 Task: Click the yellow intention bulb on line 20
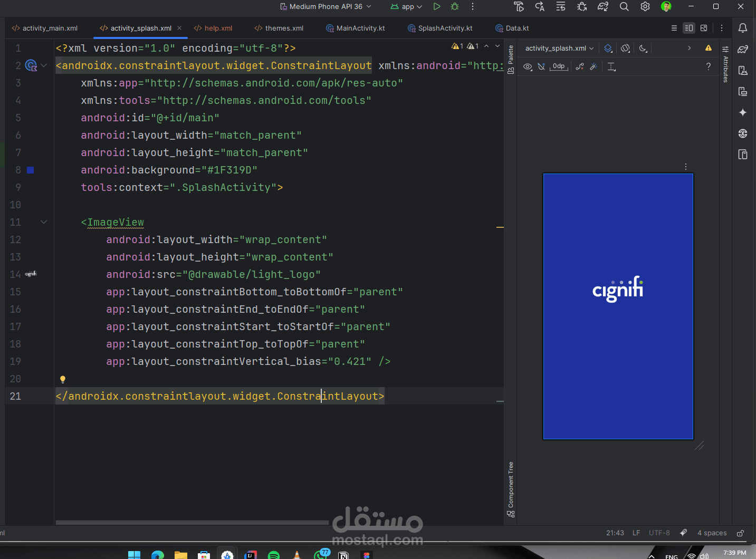coord(63,379)
